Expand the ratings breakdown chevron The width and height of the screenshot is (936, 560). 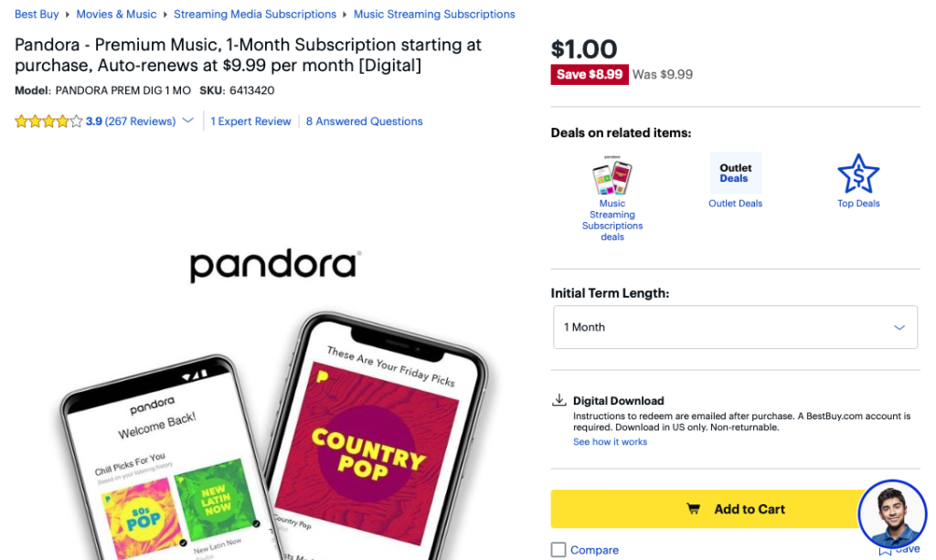click(x=188, y=122)
